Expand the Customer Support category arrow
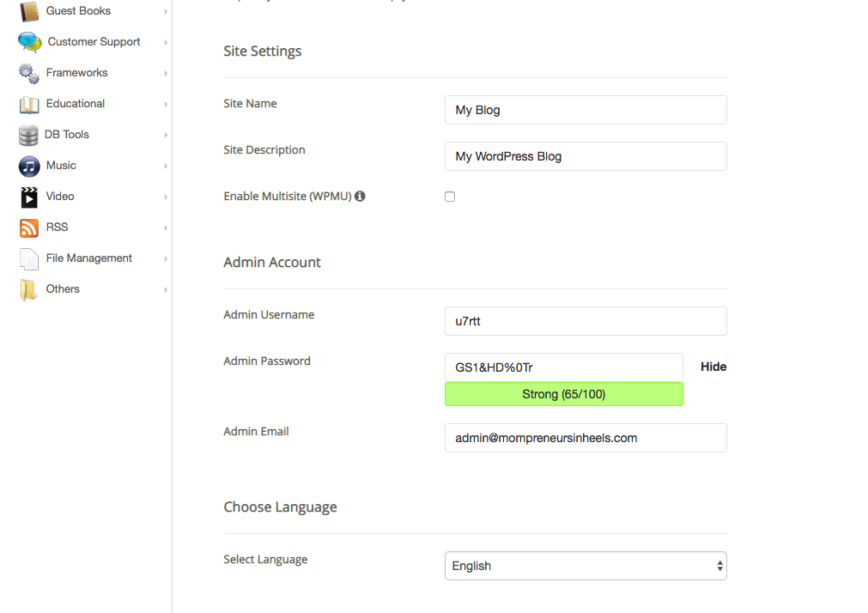The height and width of the screenshot is (613, 868). click(166, 42)
